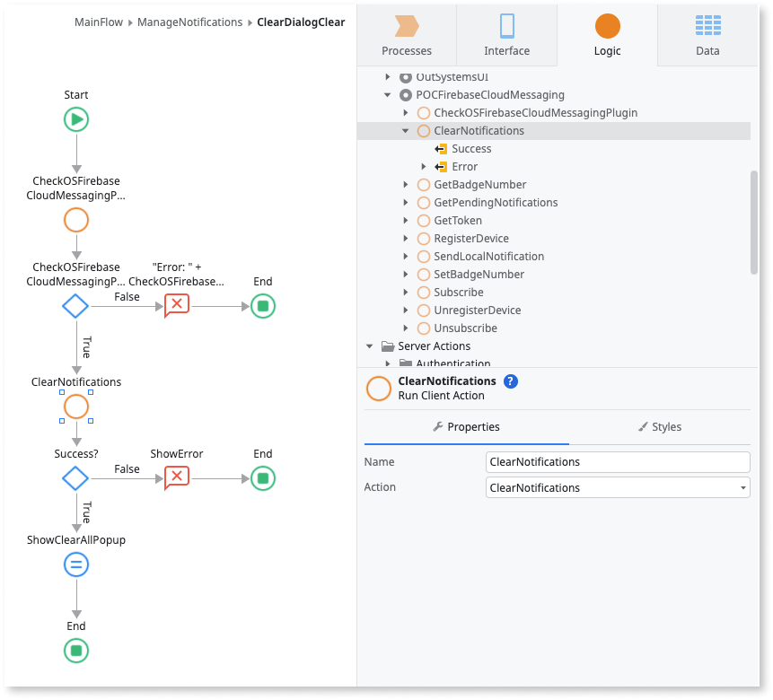
Task: Click the ClearNotifications action help question mark
Action: click(x=510, y=381)
